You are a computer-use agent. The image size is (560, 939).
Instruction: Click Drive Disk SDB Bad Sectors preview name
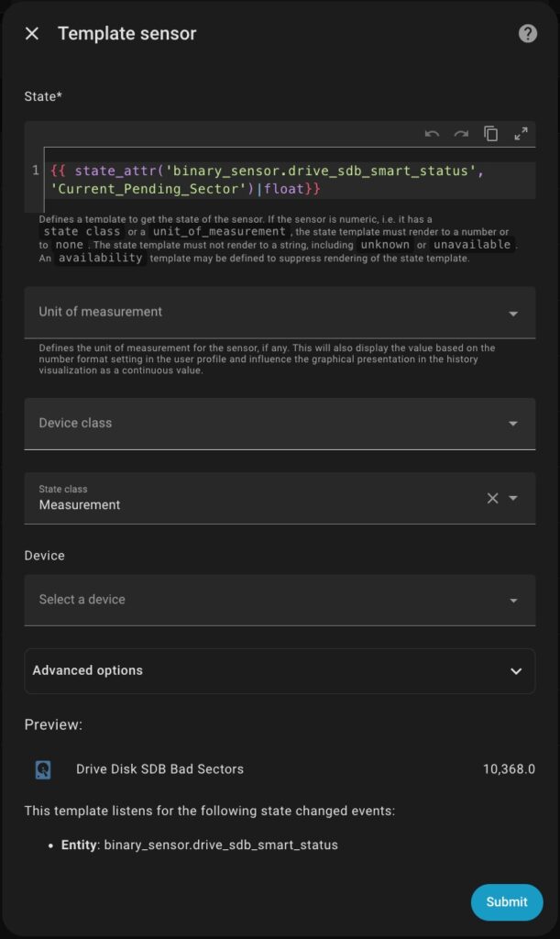(159, 769)
